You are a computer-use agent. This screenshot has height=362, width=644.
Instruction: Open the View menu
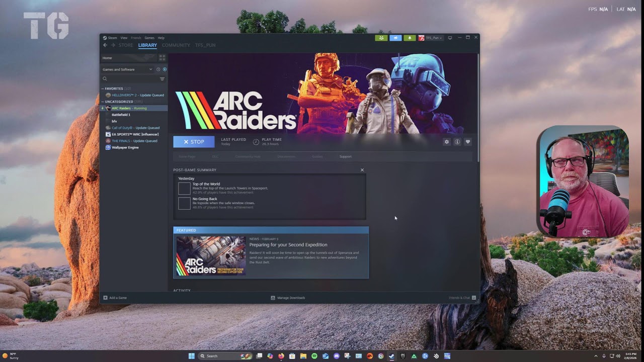[124, 38]
